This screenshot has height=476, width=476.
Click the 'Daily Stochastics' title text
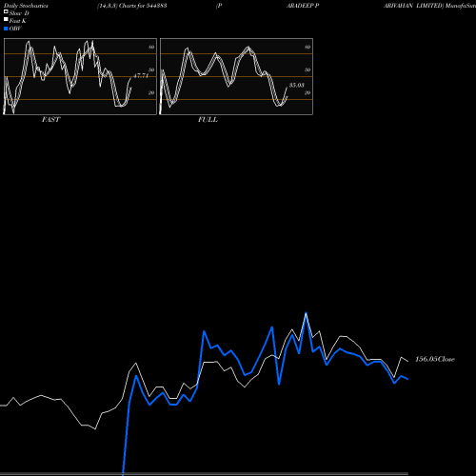[x=26, y=6]
